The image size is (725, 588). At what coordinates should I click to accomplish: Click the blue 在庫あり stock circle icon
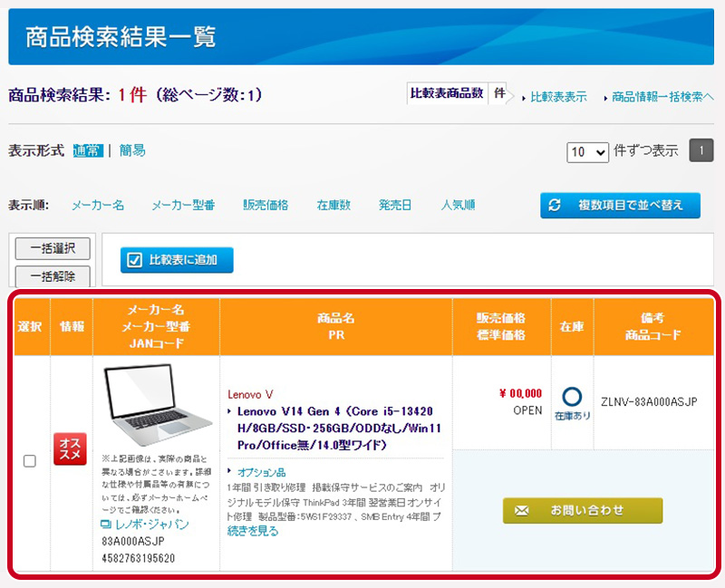pos(572,397)
